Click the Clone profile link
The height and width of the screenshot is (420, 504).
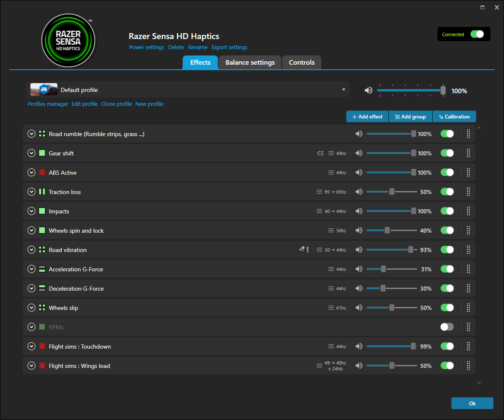click(116, 104)
